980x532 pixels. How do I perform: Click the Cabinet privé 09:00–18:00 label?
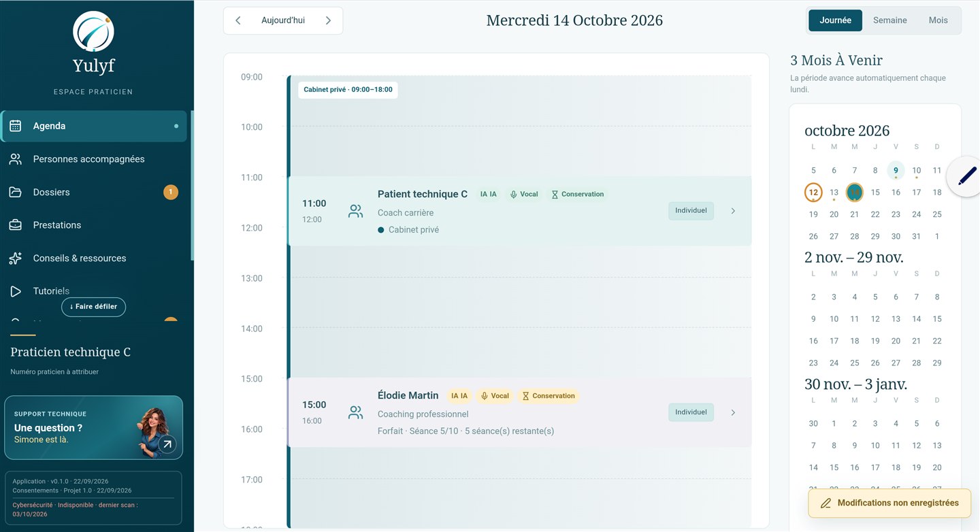coord(348,90)
